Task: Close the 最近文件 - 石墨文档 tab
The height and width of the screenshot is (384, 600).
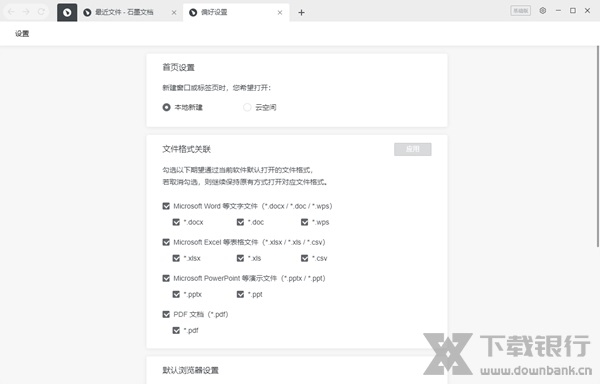Action: point(174,13)
